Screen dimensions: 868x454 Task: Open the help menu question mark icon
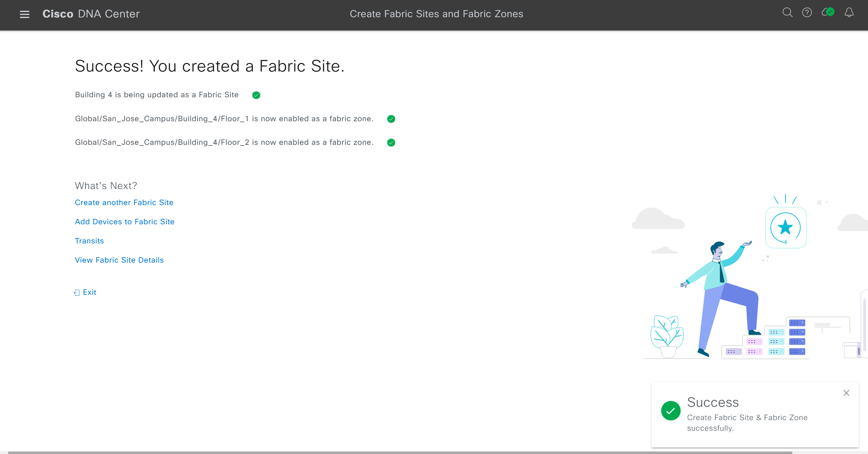807,13
